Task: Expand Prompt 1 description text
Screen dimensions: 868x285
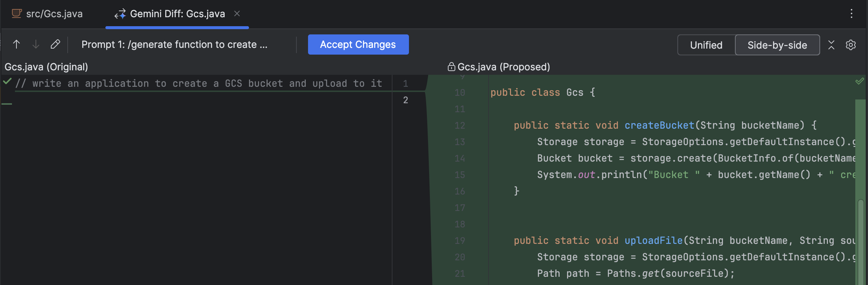Action: [x=175, y=44]
